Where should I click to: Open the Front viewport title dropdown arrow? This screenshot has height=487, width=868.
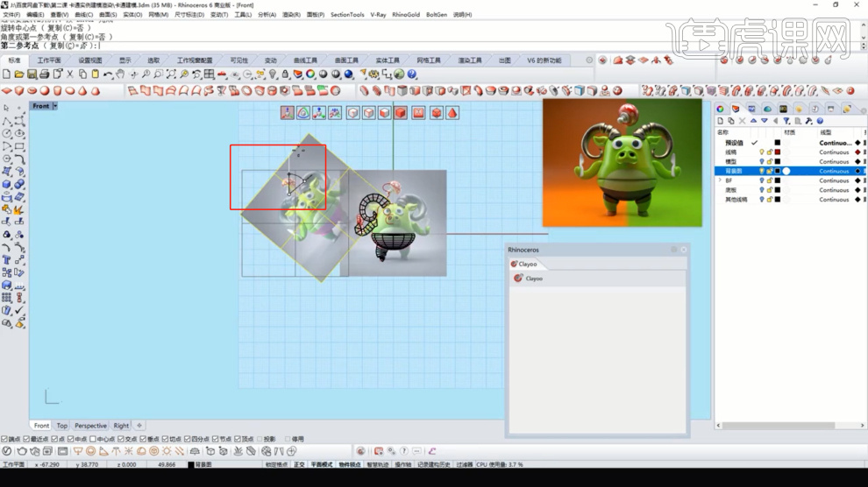pos(55,106)
